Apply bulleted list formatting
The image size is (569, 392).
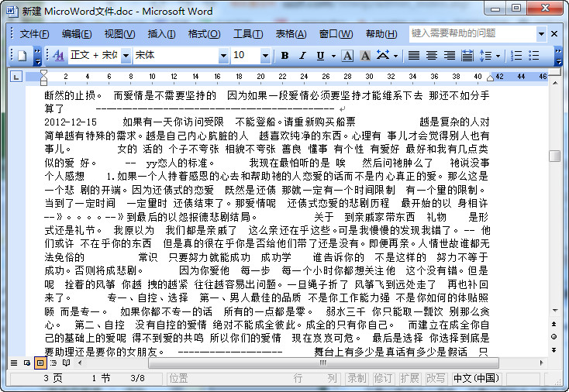pos(534,56)
